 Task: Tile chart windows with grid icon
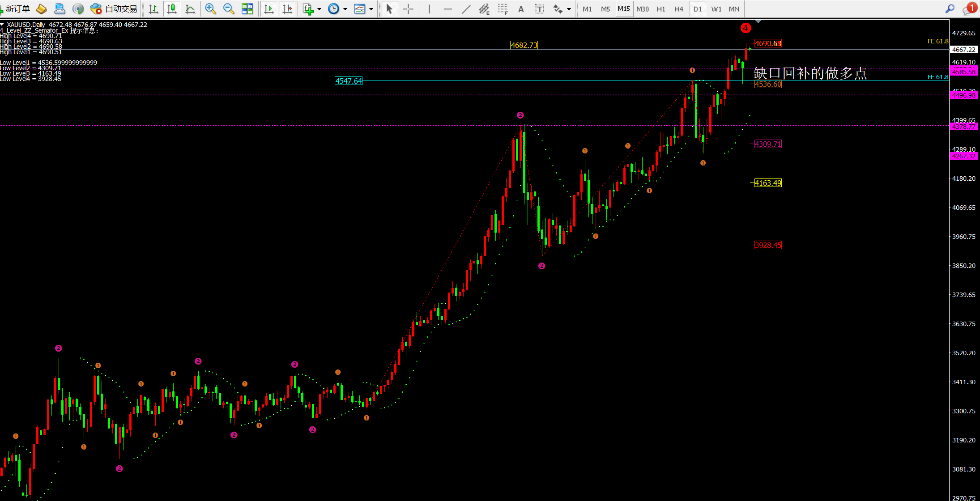tap(247, 9)
